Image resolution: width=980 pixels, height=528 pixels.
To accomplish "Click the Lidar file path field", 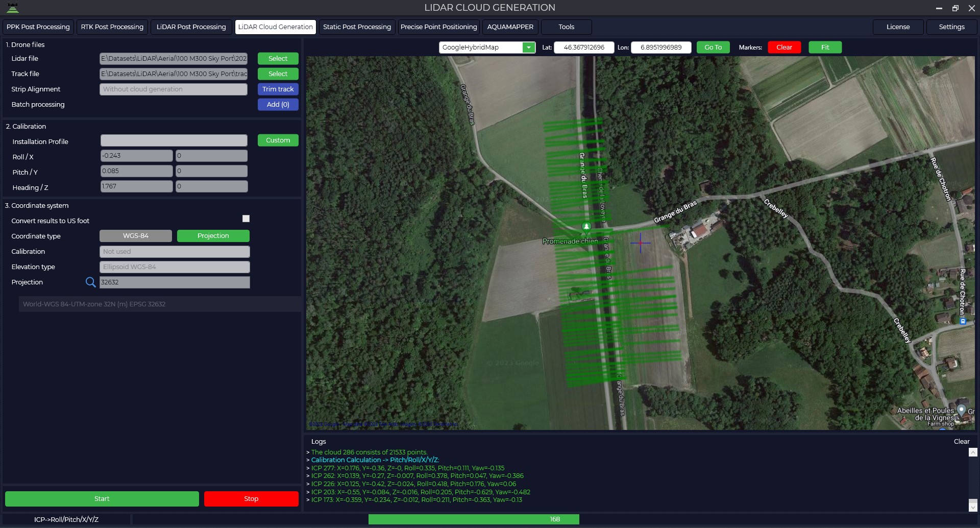I will 174,59.
